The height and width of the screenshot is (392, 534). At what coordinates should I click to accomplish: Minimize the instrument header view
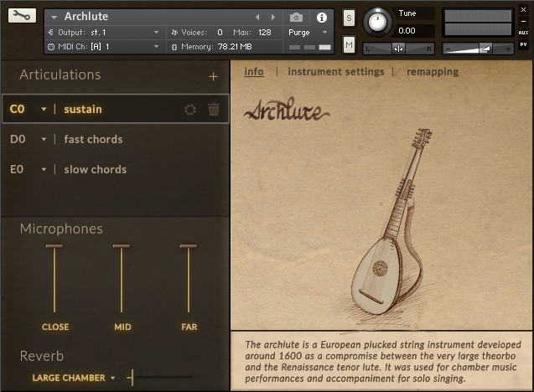point(523,21)
